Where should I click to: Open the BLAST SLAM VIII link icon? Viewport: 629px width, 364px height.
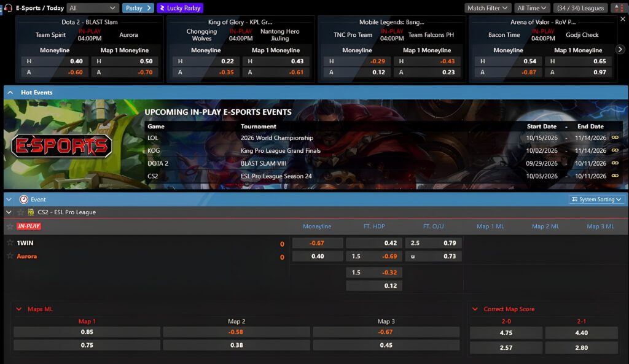pos(615,163)
